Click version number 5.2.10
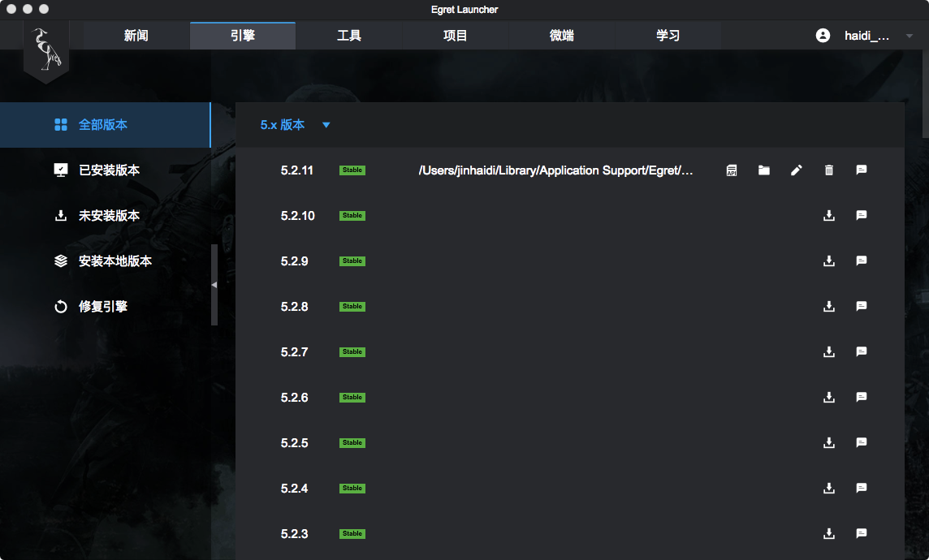The width and height of the screenshot is (929, 560). pos(297,215)
